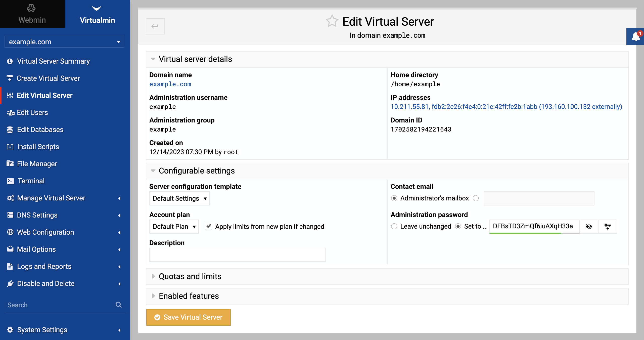Click the Logs and Reports document icon
The width and height of the screenshot is (644, 340).
click(10, 266)
